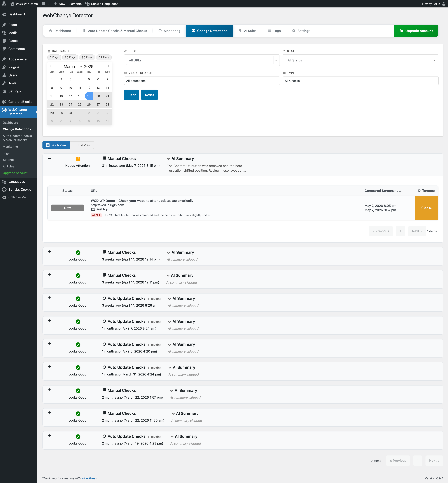Click the Dashboard gauge icon in sidebar
Image resolution: width=448 pixels, height=483 pixels.
4,14
